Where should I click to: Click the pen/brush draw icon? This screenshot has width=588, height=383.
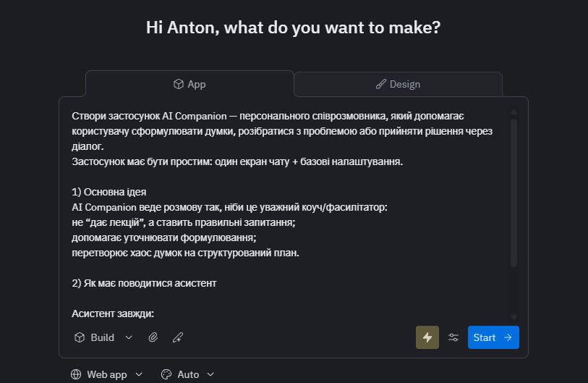(178, 337)
